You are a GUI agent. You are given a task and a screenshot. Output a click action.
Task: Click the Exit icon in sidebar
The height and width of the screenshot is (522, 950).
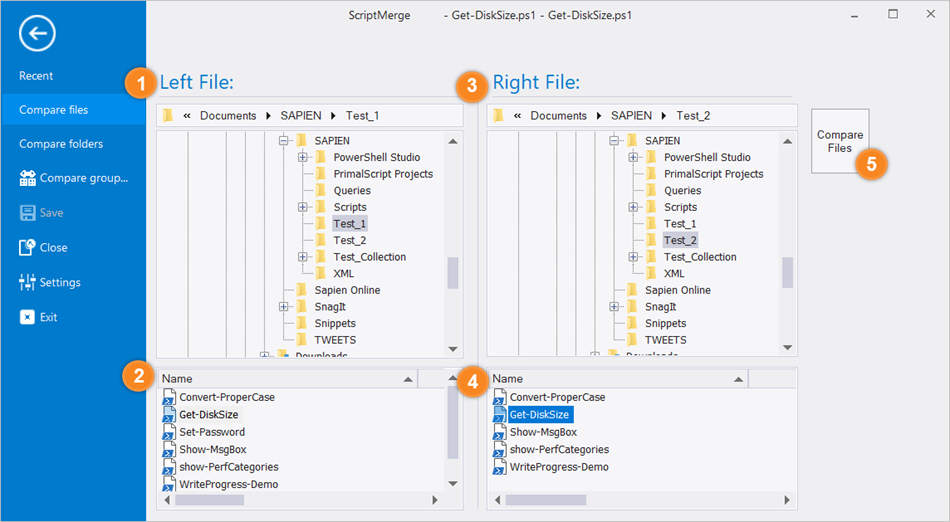[27, 317]
